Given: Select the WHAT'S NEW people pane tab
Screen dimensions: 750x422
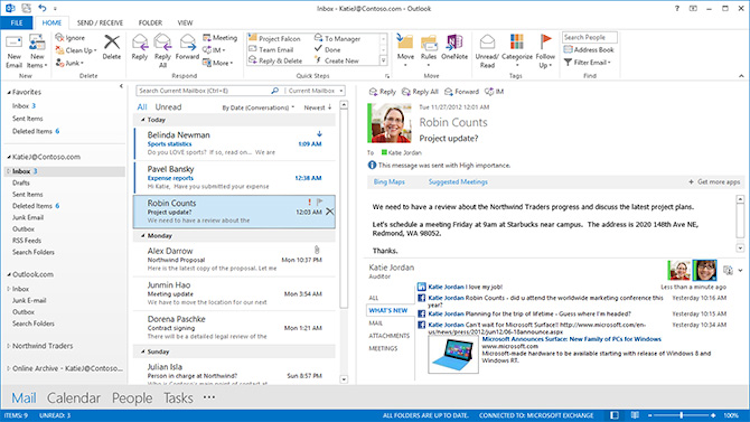Looking at the screenshot, I should pyautogui.click(x=388, y=311).
